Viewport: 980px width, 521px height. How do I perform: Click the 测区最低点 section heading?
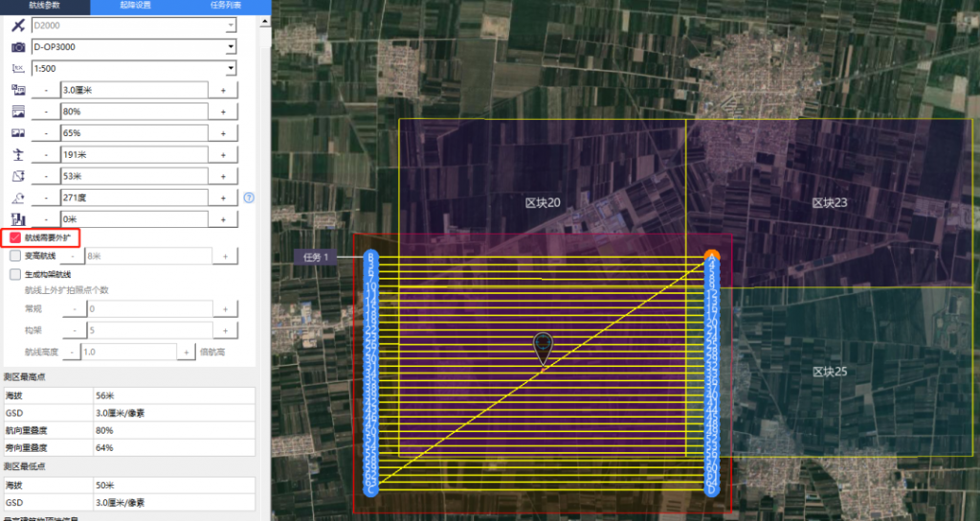24,466
